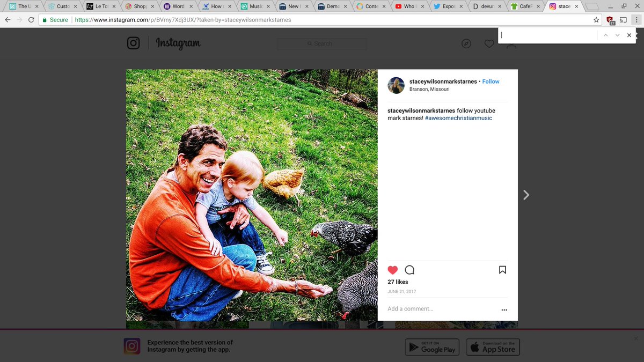Close the 'The U' tab

(37, 6)
